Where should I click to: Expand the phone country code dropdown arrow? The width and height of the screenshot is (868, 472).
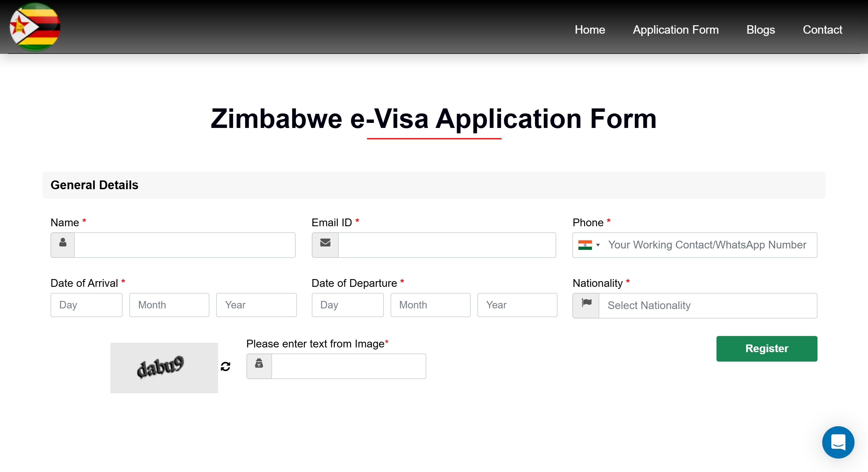(598, 245)
